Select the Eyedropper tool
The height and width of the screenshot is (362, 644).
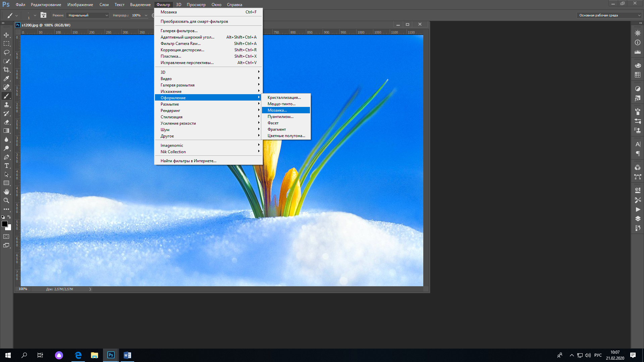(6, 78)
